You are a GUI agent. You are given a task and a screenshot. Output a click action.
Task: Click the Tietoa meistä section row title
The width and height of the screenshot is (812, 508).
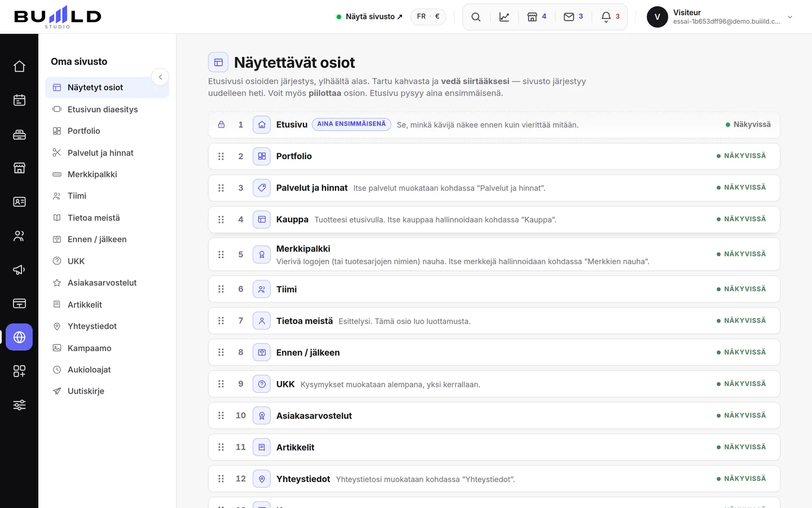coord(304,321)
